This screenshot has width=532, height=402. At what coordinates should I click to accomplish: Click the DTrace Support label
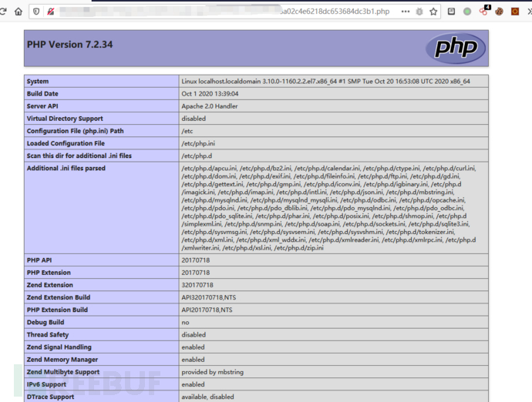[50, 397]
